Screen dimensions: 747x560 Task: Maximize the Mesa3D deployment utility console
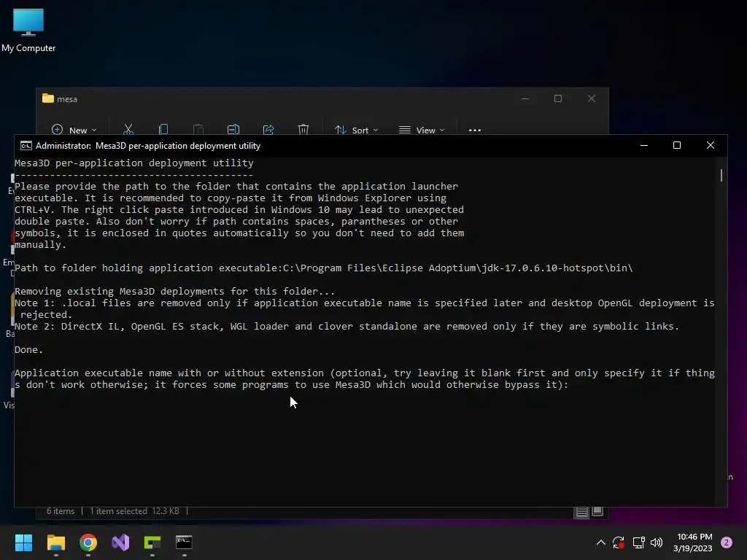pyautogui.click(x=676, y=145)
